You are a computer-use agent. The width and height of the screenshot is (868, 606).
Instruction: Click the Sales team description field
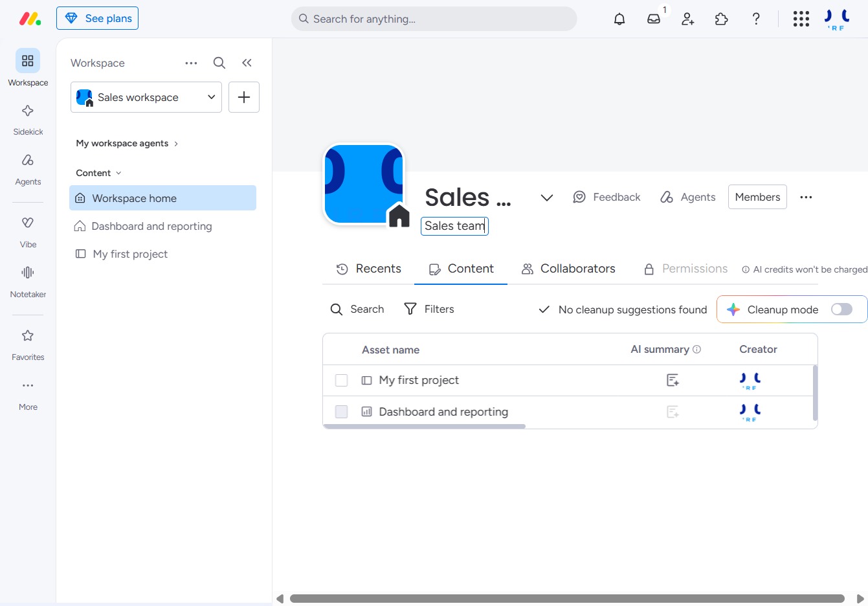pos(454,226)
